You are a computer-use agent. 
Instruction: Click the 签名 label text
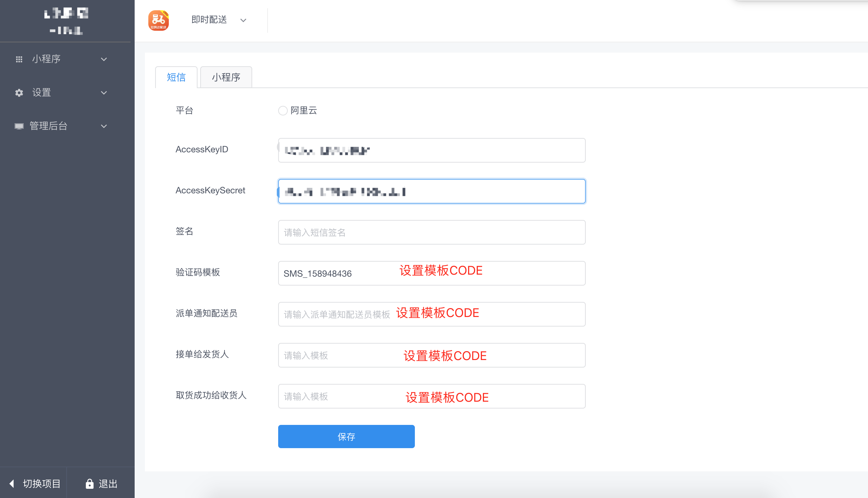185,232
